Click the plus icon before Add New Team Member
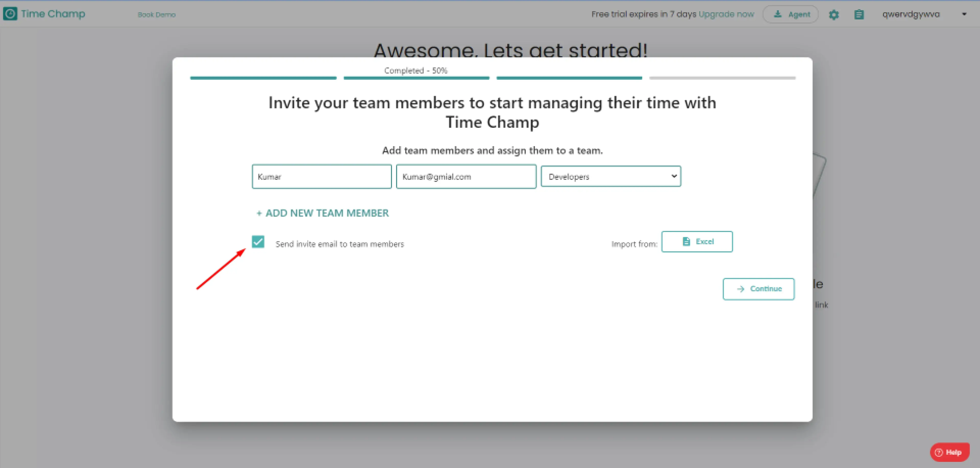Screen dimensions: 980x468 coord(259,213)
